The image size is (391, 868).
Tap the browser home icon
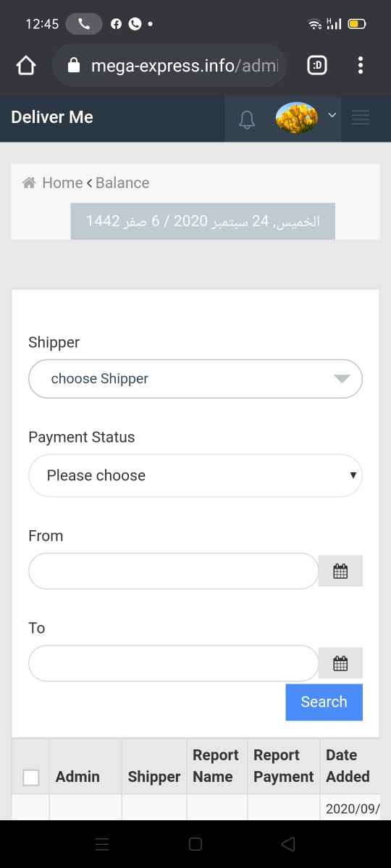pos(25,66)
